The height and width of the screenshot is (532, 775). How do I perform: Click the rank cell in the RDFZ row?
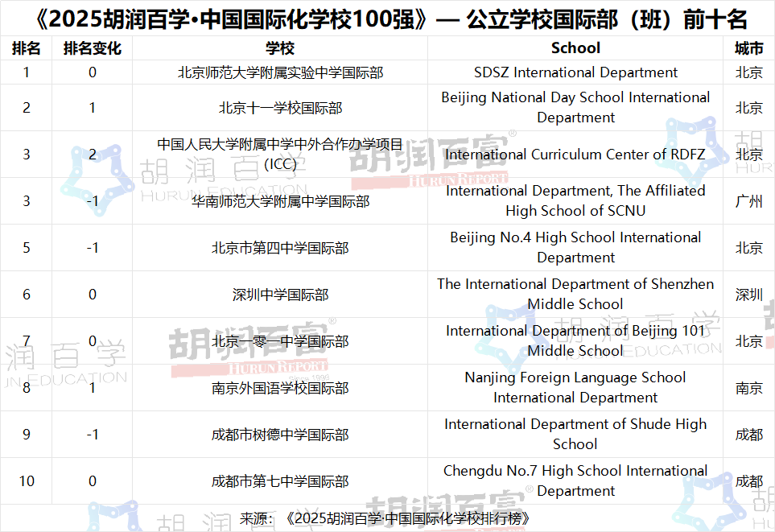pos(27,155)
